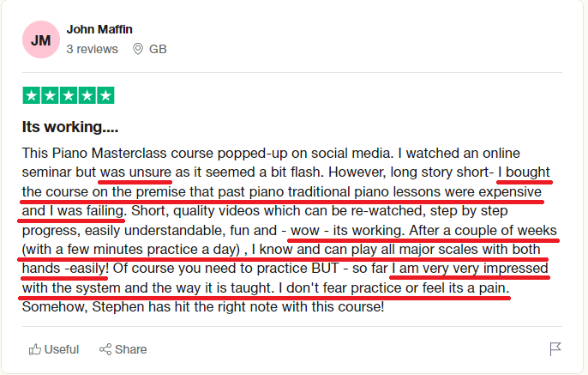
Task: Click the location pin icon
Action: (x=138, y=49)
